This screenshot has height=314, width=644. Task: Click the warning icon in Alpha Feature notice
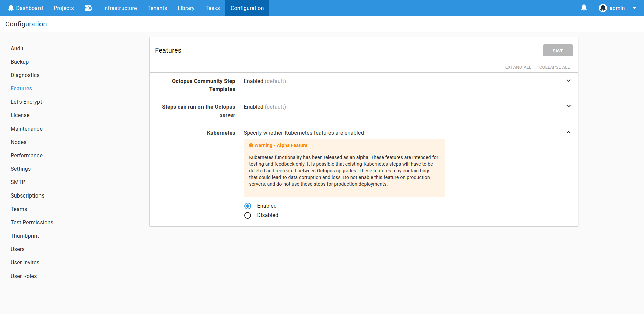pyautogui.click(x=251, y=145)
